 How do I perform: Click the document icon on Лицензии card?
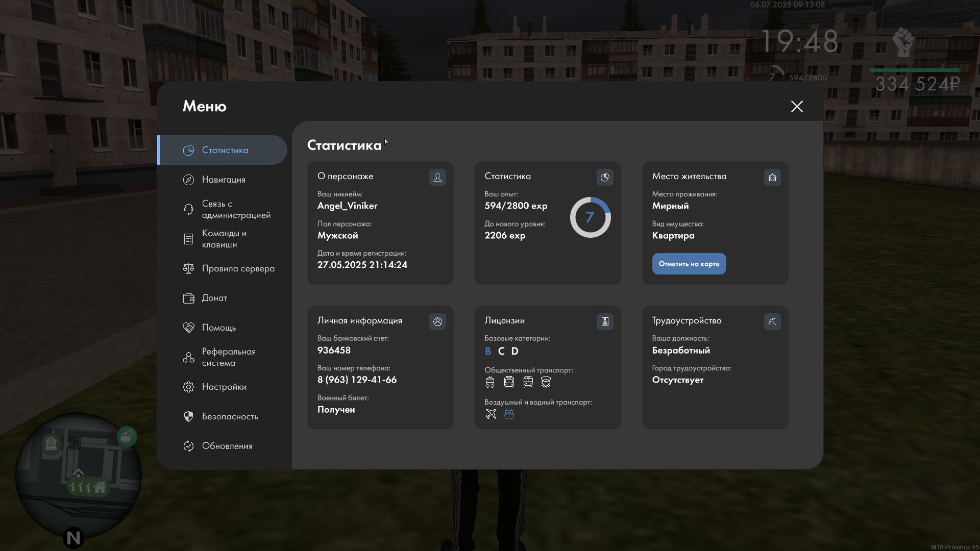pos(605,321)
